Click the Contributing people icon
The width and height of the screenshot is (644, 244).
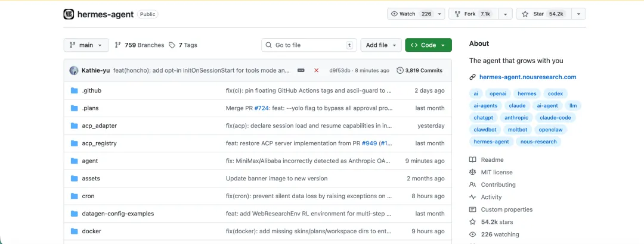[472, 185]
